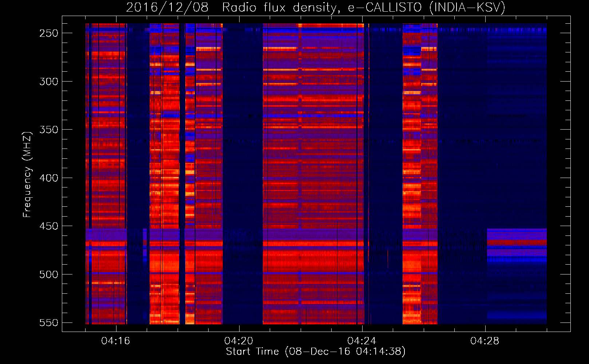Click the 'Start Time (08-Dec-16 04:14:38)' label

[316, 352]
